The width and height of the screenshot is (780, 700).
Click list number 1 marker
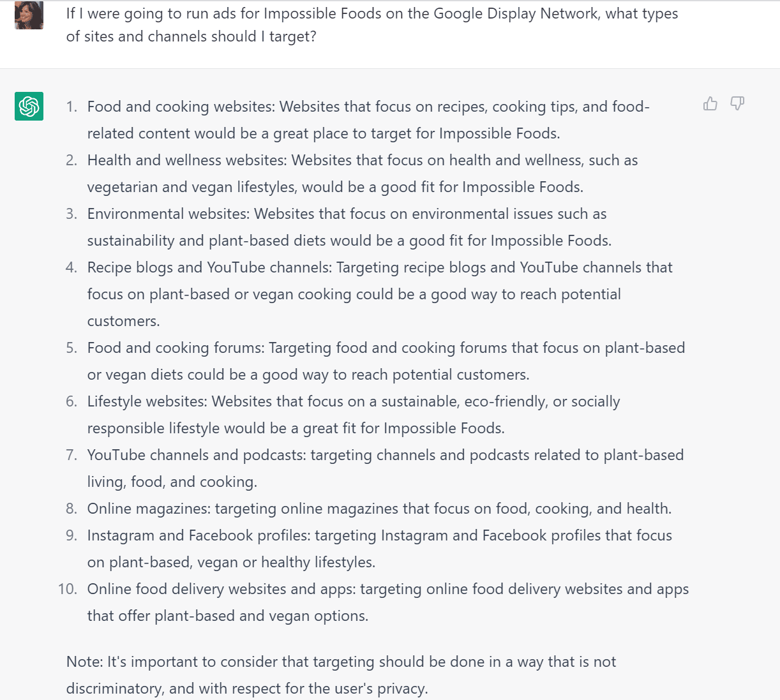(71, 107)
